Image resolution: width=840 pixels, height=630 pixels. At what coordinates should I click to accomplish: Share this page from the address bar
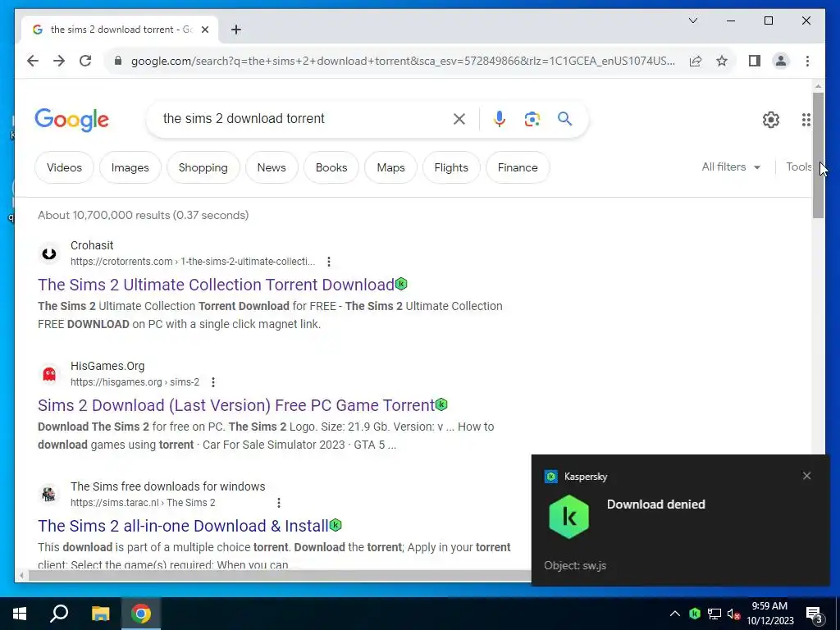pyautogui.click(x=696, y=61)
